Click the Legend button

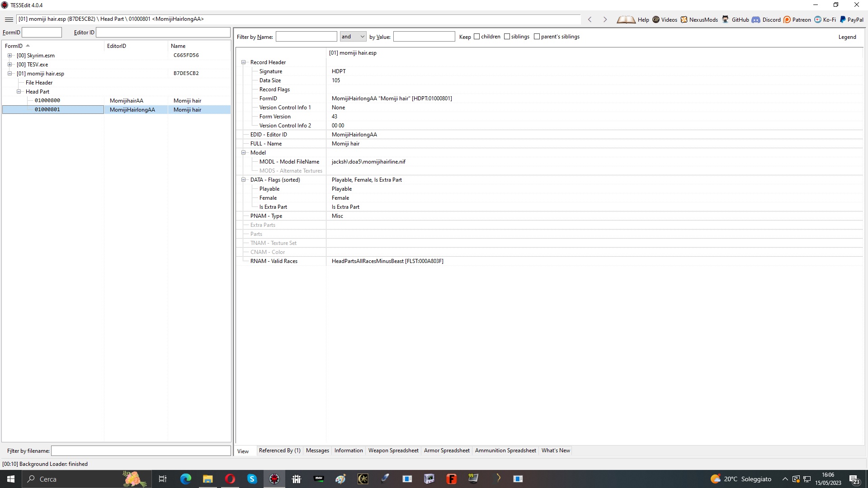[x=847, y=37]
